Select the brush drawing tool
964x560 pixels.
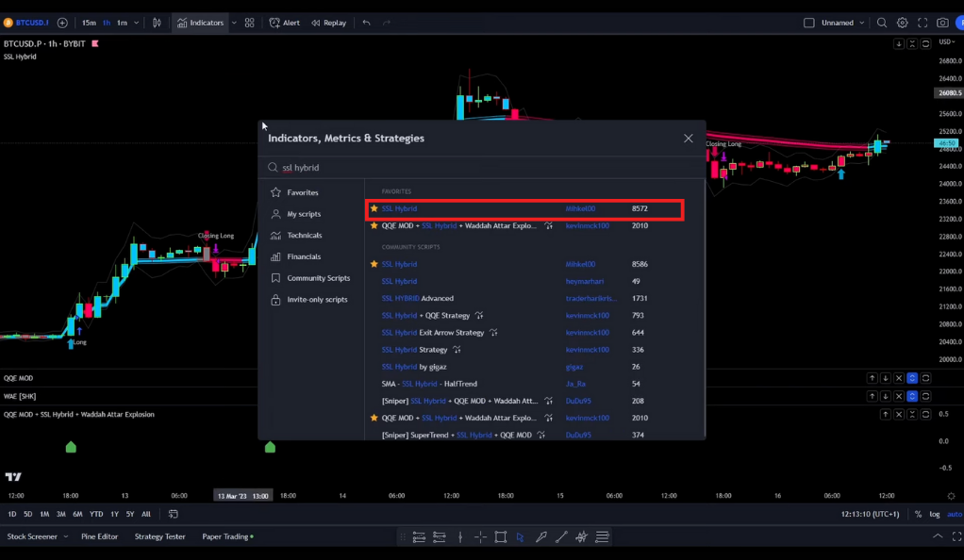click(x=541, y=537)
